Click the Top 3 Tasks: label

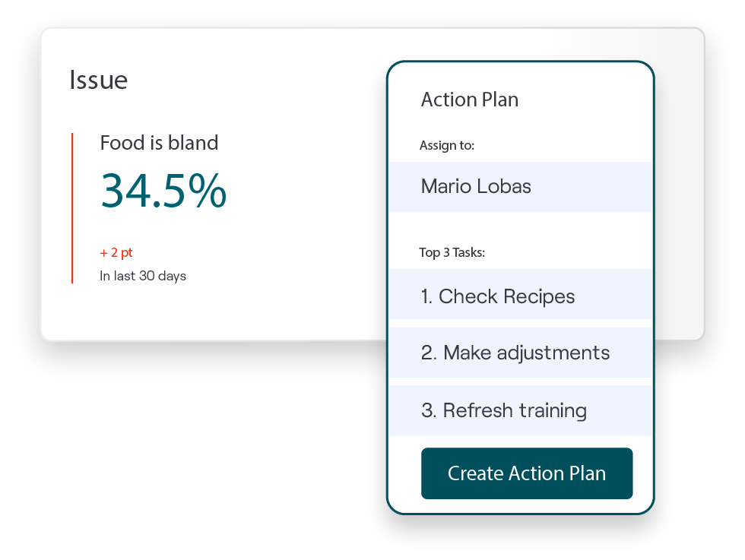click(x=452, y=253)
